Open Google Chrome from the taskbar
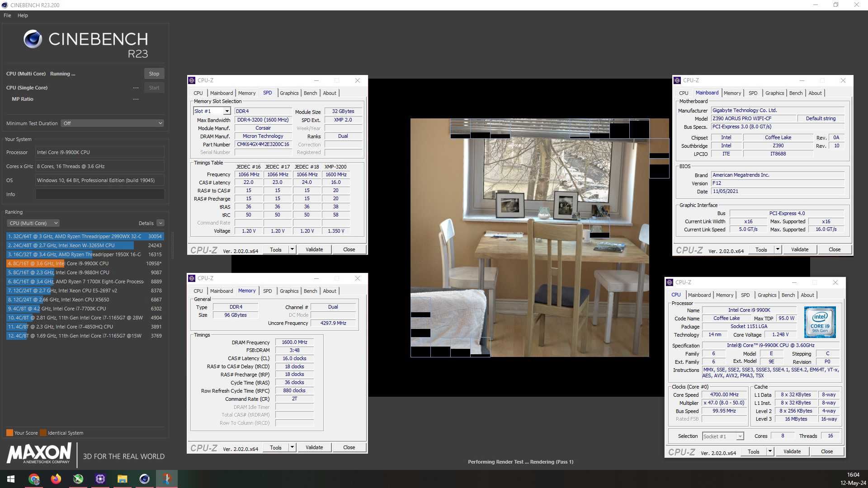Screen dimensions: 868x488 34,479
